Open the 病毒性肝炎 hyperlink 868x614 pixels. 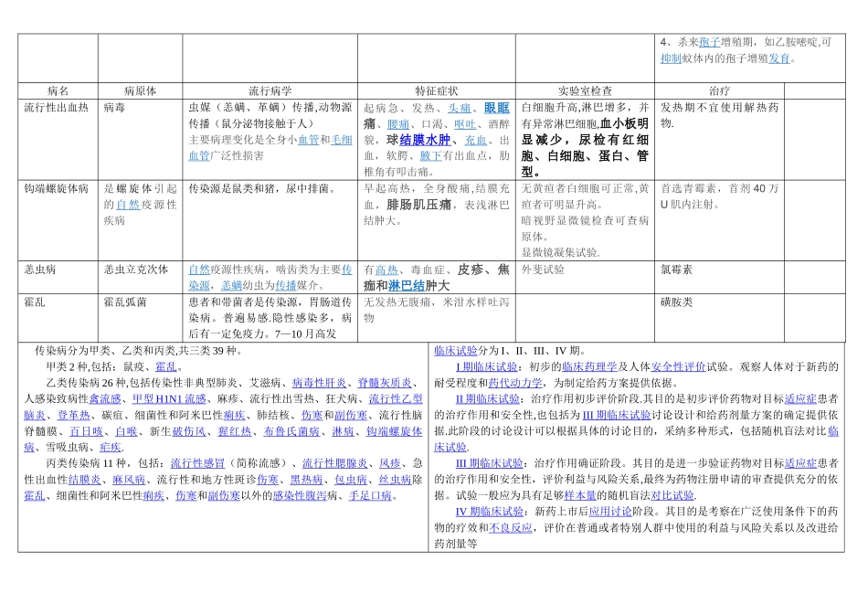320,383
